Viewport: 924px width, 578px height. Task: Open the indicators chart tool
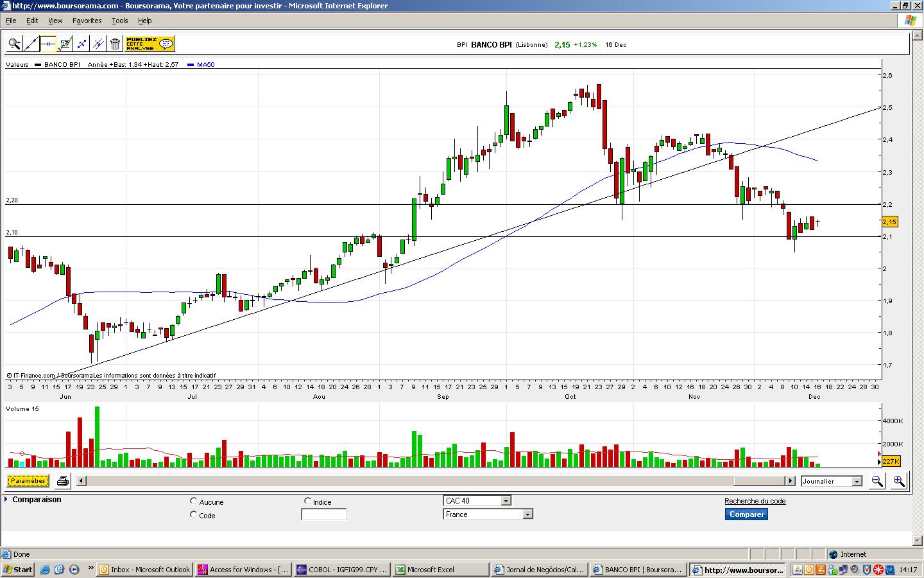pyautogui.click(x=65, y=44)
